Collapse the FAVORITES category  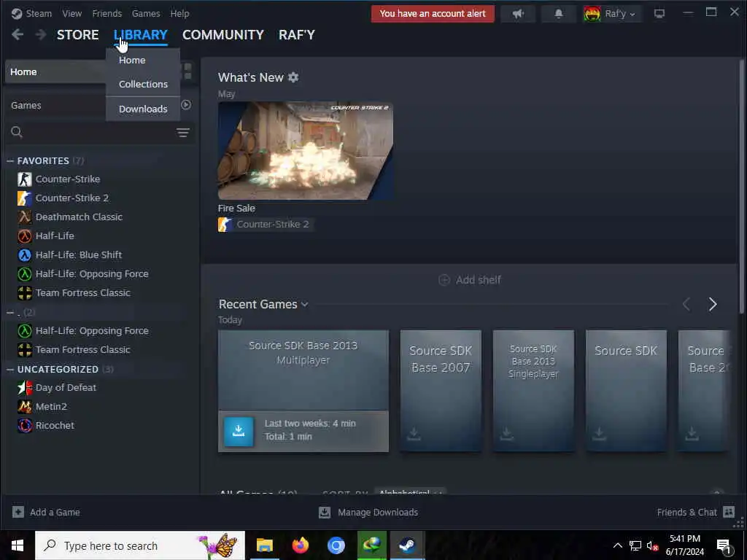pyautogui.click(x=10, y=161)
